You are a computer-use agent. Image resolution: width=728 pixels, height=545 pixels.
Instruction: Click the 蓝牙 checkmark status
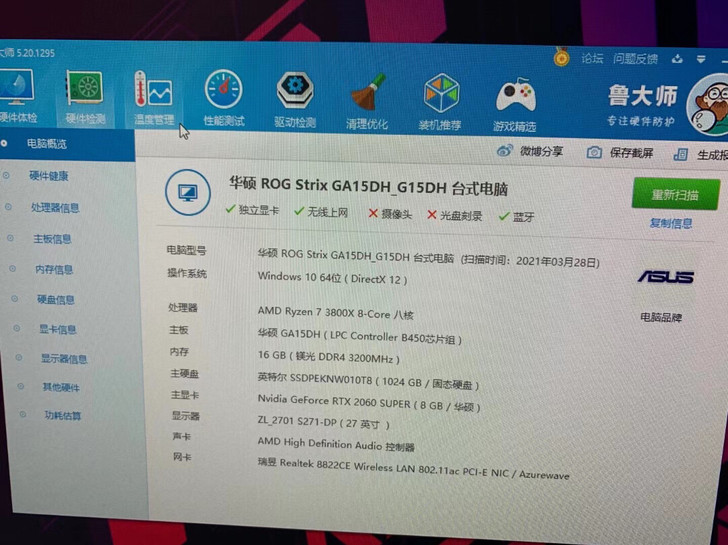coord(516,216)
